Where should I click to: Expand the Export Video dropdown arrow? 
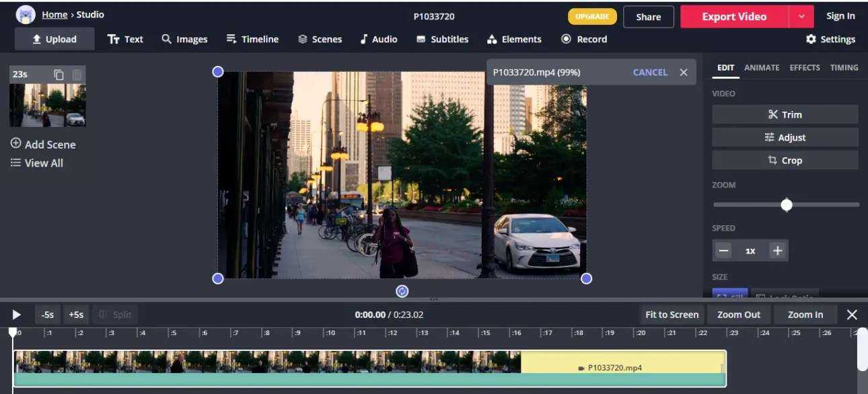pos(801,16)
